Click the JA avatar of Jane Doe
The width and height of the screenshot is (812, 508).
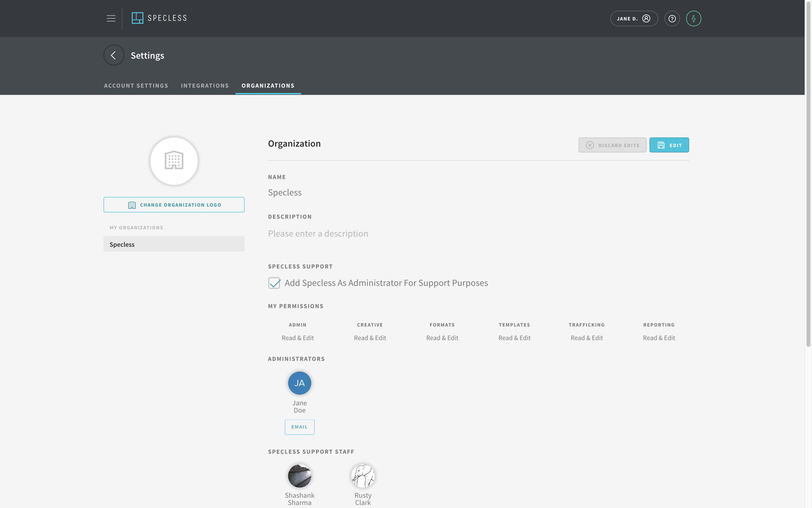tap(300, 383)
